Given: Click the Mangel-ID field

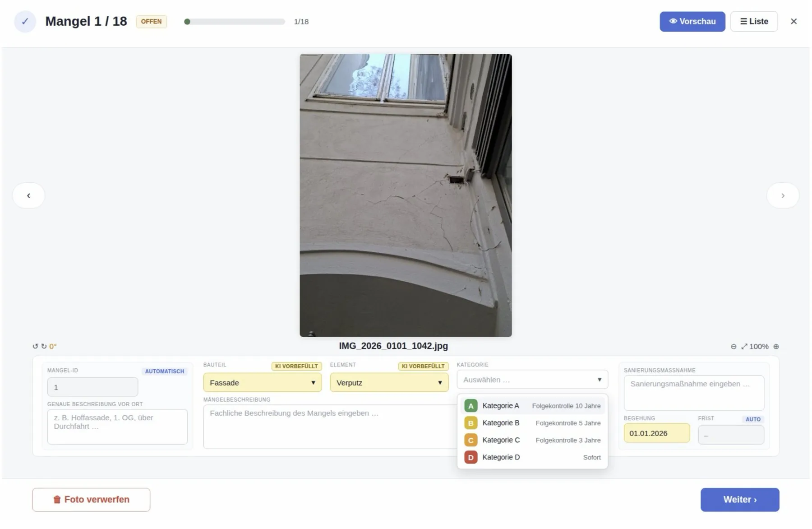Looking at the screenshot, I should 92,387.
